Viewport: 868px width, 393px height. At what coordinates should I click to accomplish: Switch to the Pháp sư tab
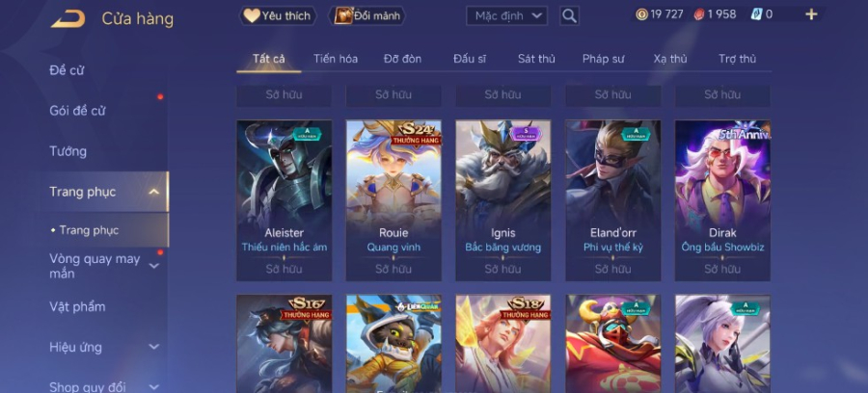tap(604, 59)
